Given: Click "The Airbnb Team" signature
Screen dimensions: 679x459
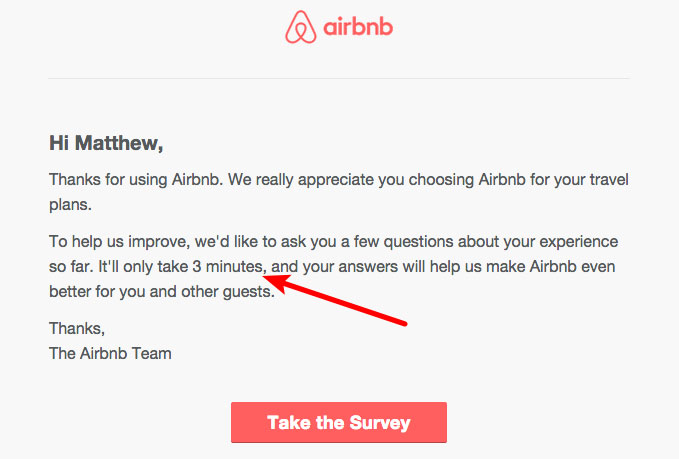Looking at the screenshot, I should [x=110, y=353].
